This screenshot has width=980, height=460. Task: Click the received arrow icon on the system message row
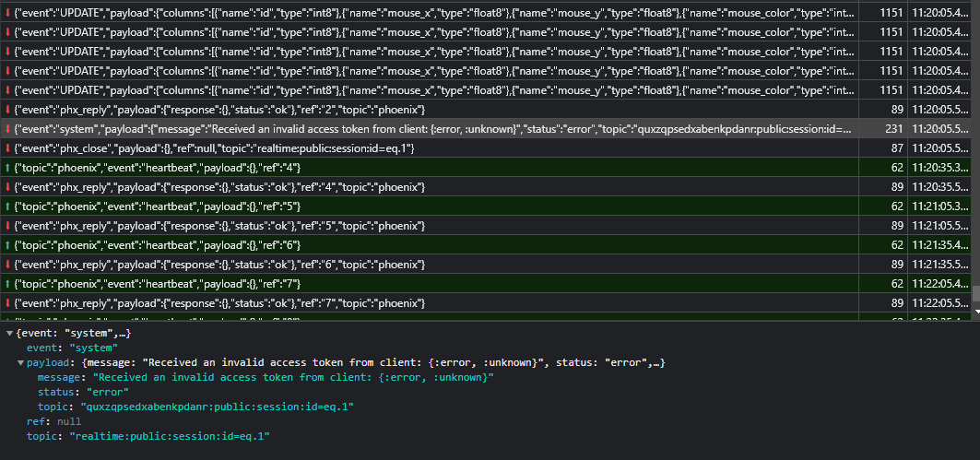point(7,129)
